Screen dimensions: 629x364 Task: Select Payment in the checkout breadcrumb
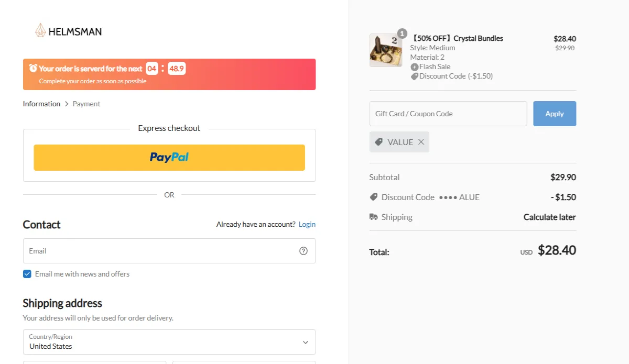coord(86,103)
